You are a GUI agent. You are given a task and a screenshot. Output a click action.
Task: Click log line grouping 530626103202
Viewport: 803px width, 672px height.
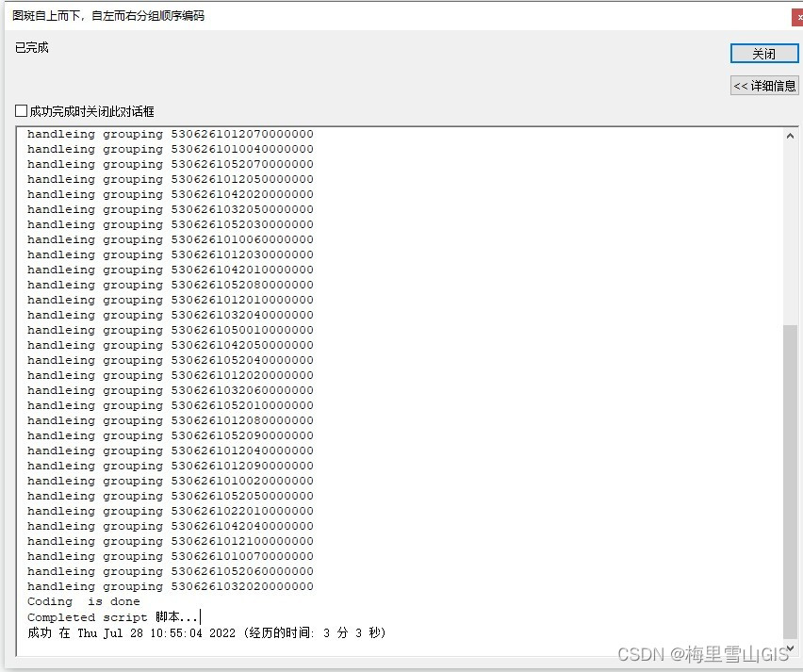point(170,586)
